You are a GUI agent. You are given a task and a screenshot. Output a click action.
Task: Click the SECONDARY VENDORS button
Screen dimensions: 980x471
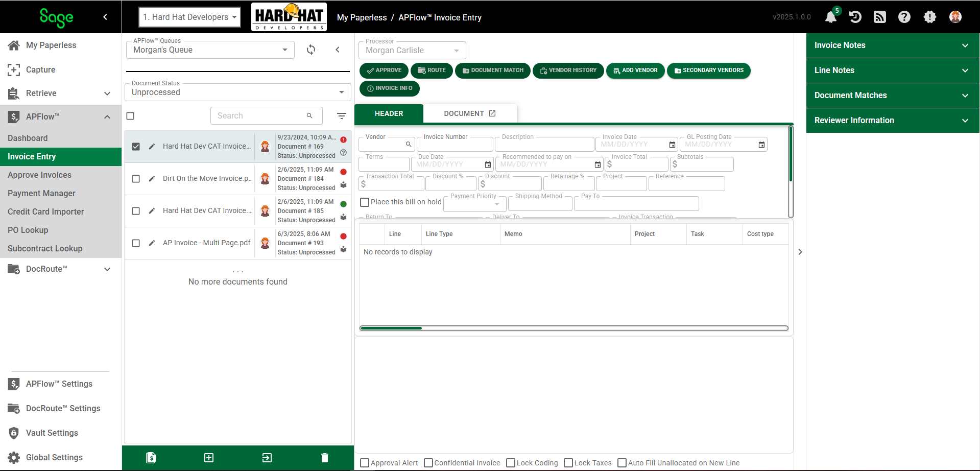(x=709, y=70)
